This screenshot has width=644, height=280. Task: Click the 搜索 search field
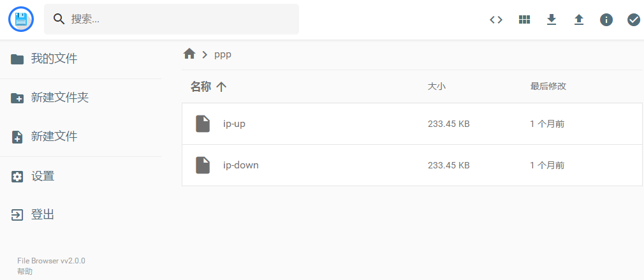[x=172, y=19]
